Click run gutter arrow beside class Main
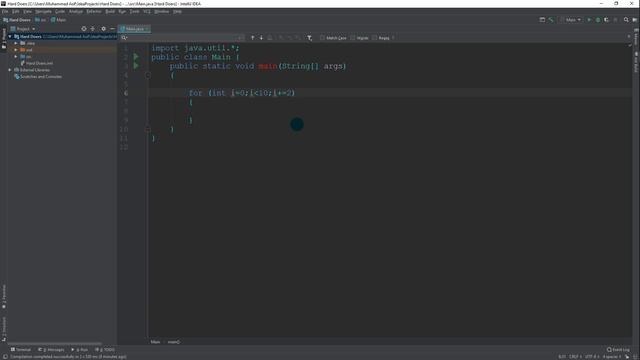 point(136,57)
